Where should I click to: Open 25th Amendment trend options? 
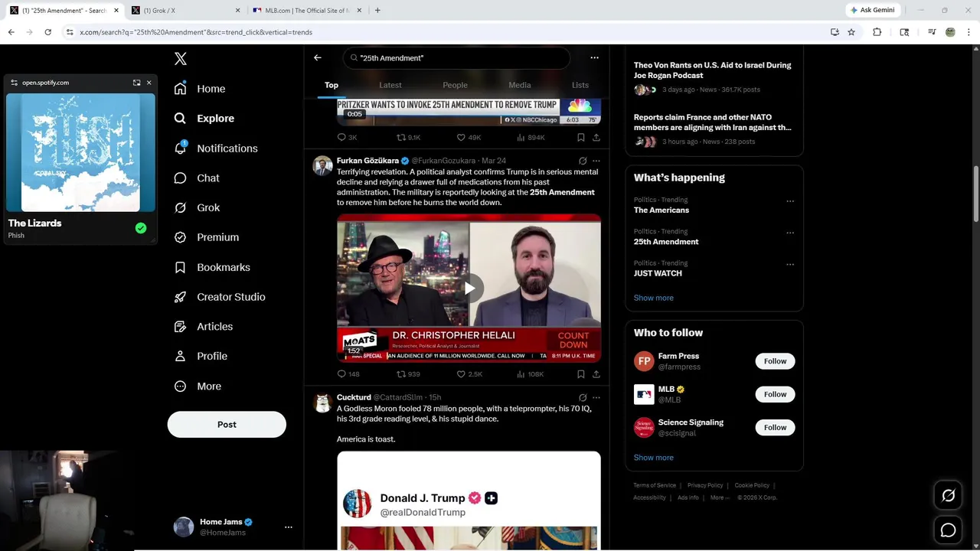click(x=790, y=233)
